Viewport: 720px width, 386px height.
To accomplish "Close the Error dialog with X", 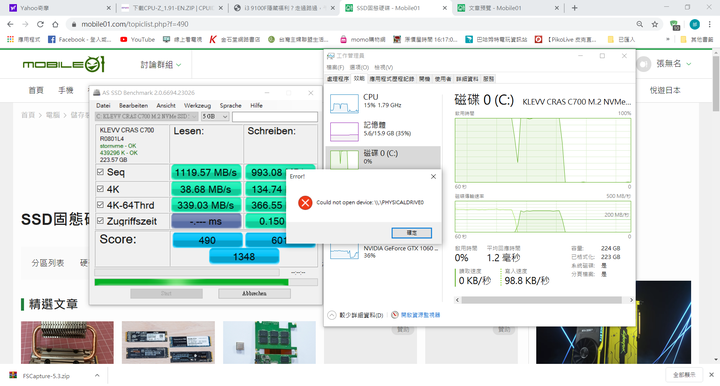I will pyautogui.click(x=433, y=176).
